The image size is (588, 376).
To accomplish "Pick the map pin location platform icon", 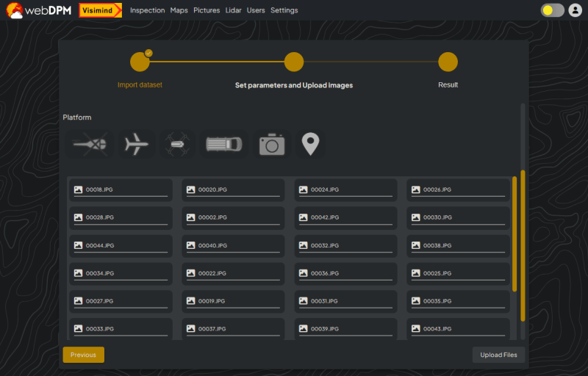I will click(310, 144).
